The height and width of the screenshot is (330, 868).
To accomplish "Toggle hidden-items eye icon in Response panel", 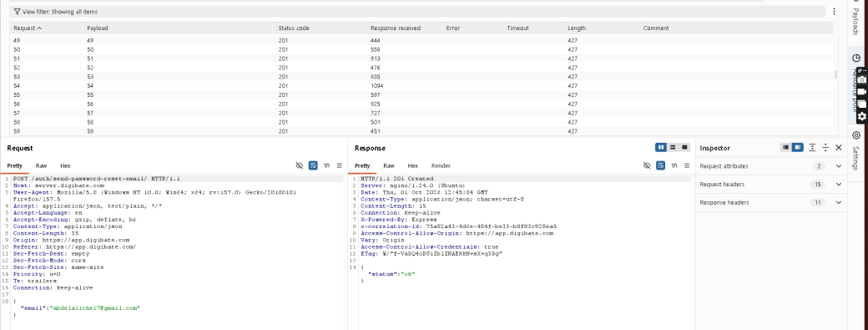I will click(x=647, y=165).
